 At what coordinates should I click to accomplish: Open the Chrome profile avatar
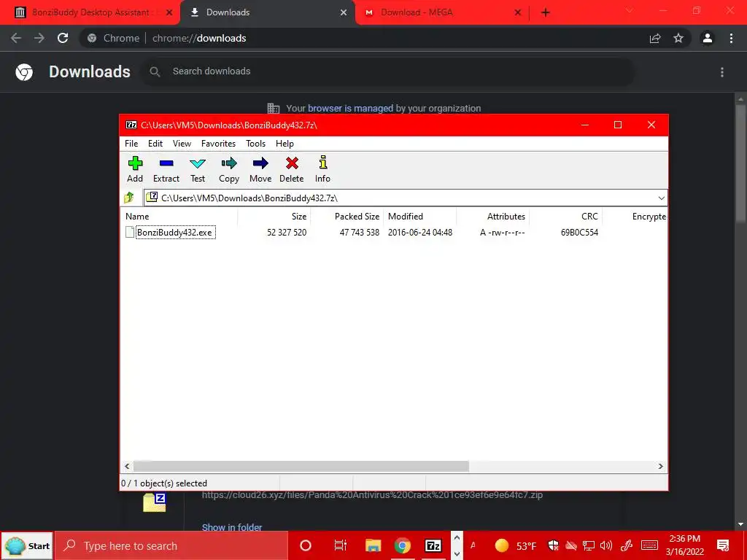pyautogui.click(x=708, y=38)
